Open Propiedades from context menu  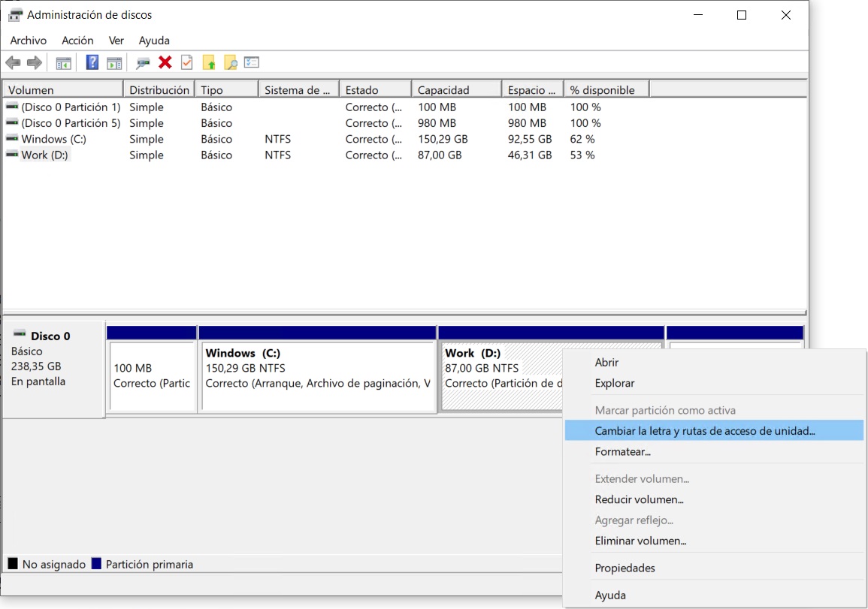pyautogui.click(x=714, y=568)
